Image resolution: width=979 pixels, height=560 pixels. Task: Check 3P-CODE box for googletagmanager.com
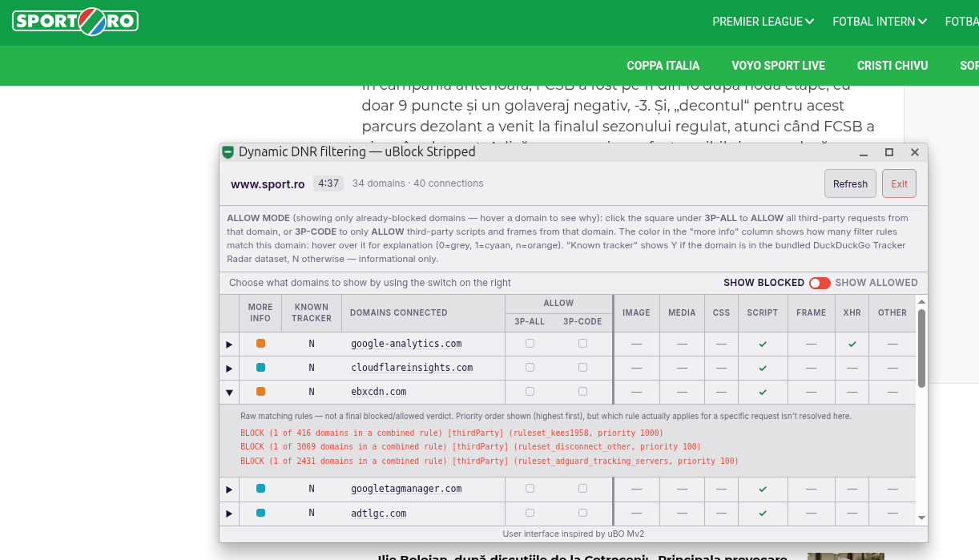point(582,489)
